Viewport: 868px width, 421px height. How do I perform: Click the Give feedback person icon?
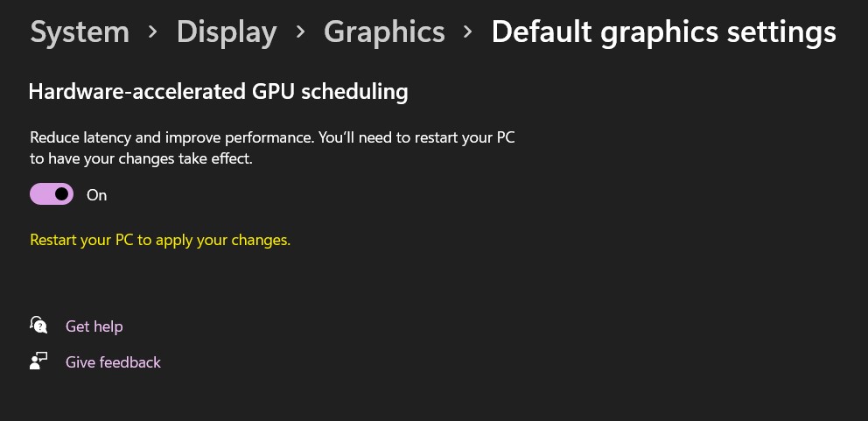coord(38,361)
